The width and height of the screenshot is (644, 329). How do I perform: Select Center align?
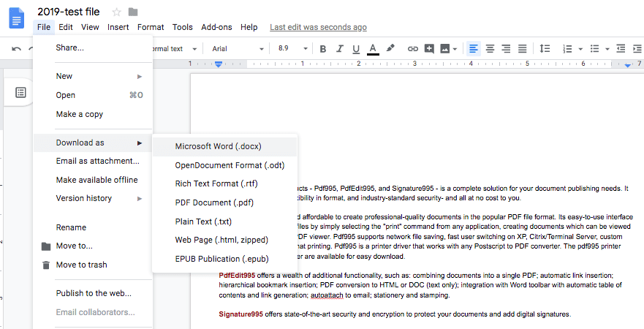(x=490, y=49)
